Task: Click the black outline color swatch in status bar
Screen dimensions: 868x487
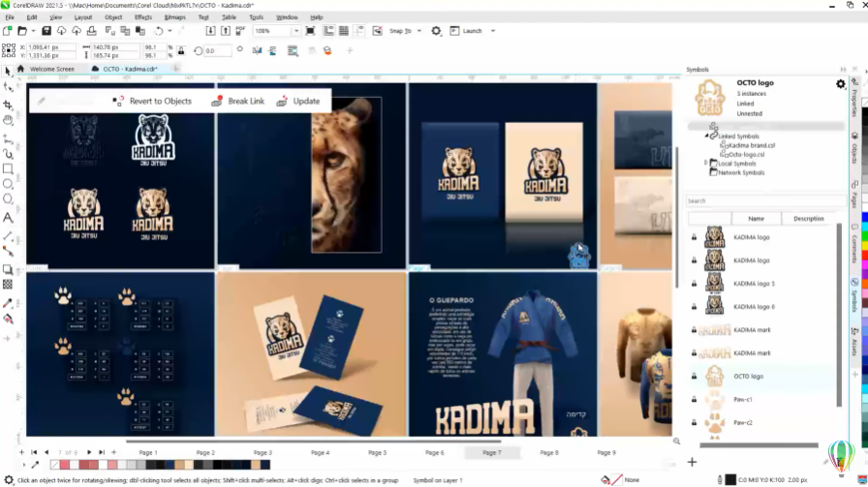Action: click(730, 480)
